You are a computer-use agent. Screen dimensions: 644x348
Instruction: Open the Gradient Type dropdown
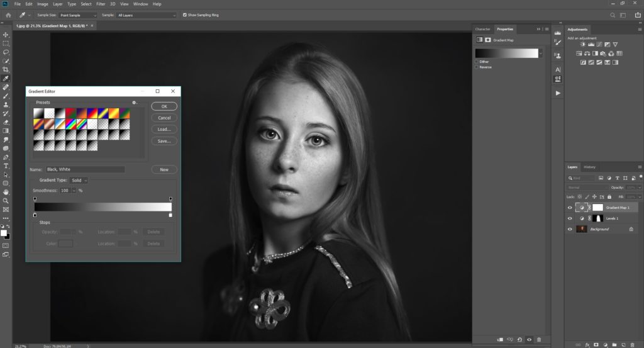click(79, 181)
